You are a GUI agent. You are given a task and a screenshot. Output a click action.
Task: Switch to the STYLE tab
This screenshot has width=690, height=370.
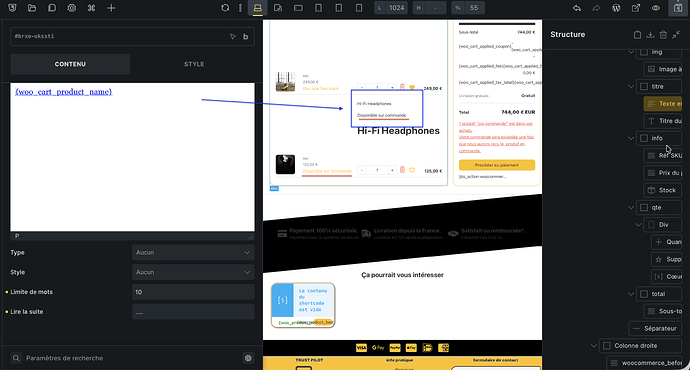194,64
